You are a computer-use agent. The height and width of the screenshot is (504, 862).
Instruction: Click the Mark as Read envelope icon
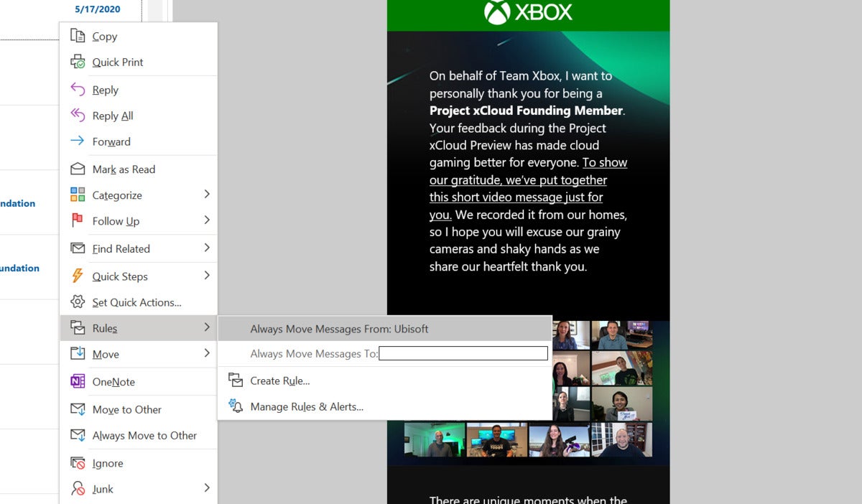click(x=78, y=169)
